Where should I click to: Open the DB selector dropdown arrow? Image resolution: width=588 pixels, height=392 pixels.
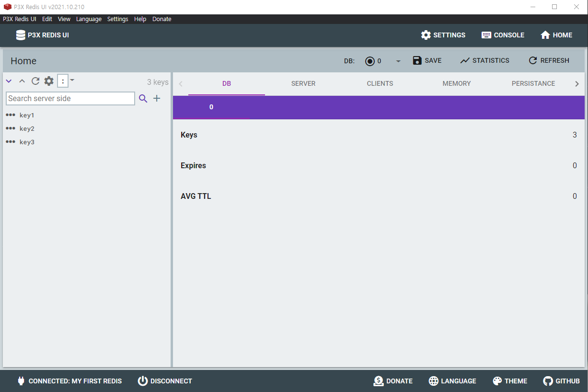[398, 61]
